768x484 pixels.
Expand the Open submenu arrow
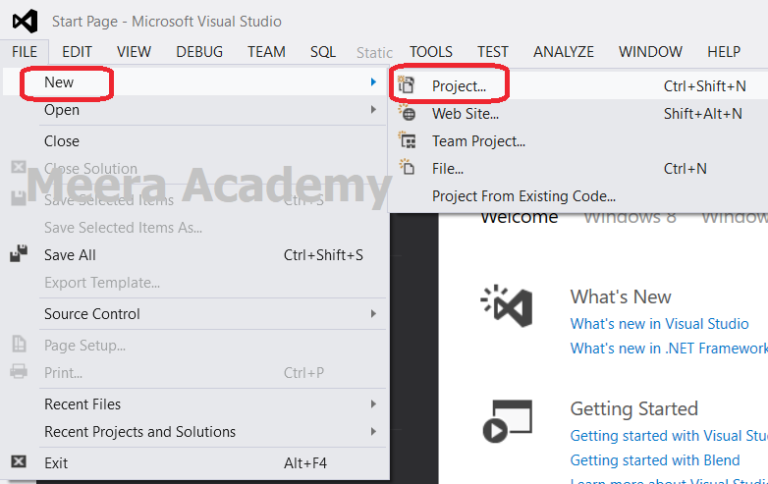pyautogui.click(x=373, y=110)
